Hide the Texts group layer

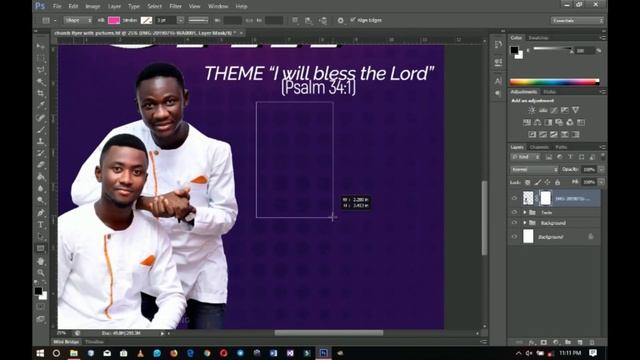(x=514, y=212)
